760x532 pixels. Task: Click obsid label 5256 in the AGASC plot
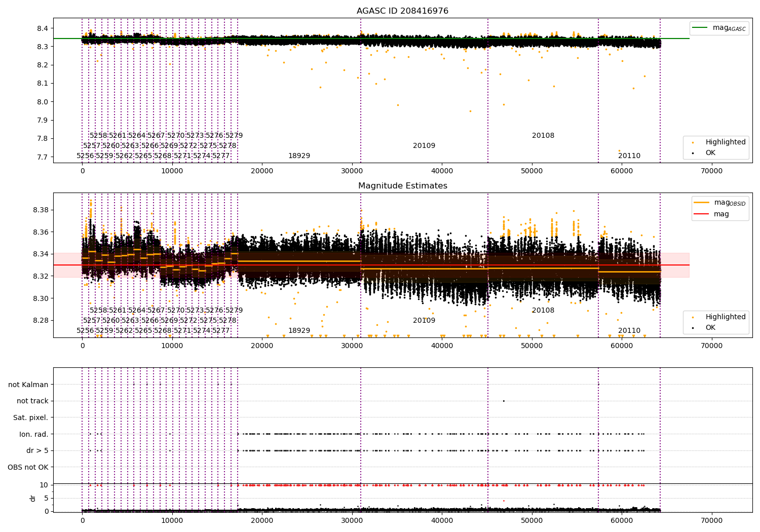(85, 156)
